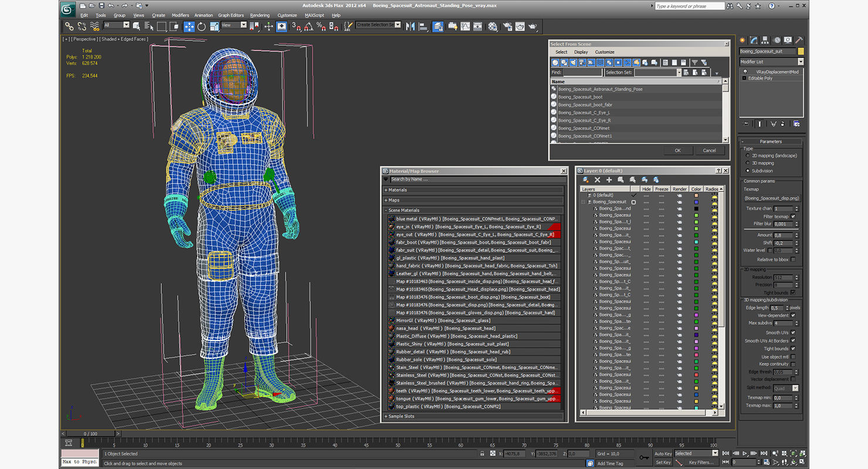Screen dimensions: 868x469
Task: Activate the Select and Move tool
Action: tap(189, 26)
